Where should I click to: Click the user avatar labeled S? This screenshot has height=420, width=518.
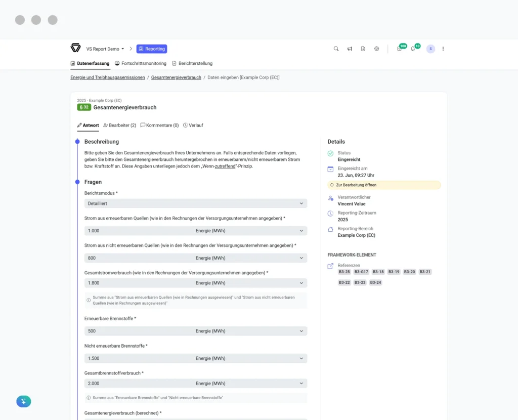click(x=430, y=49)
